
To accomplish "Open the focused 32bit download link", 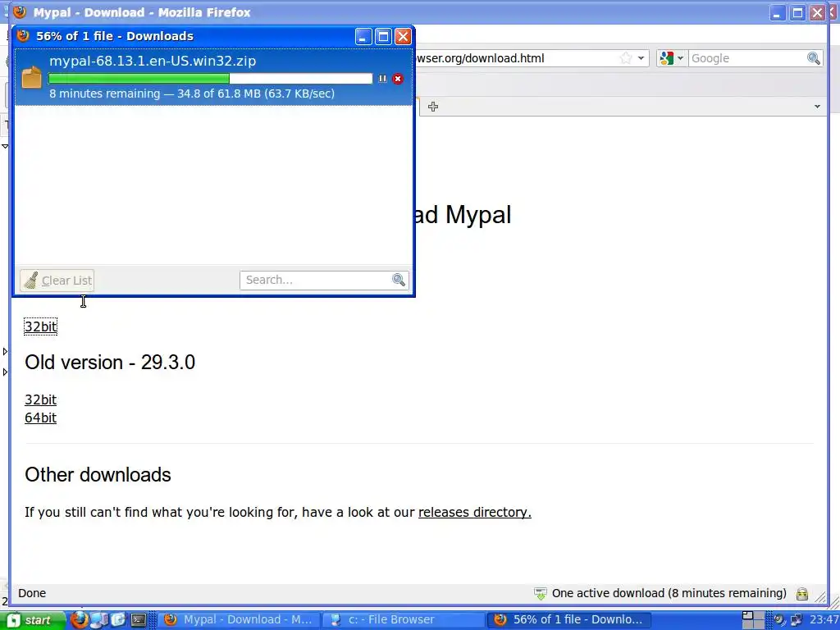I will click(41, 326).
